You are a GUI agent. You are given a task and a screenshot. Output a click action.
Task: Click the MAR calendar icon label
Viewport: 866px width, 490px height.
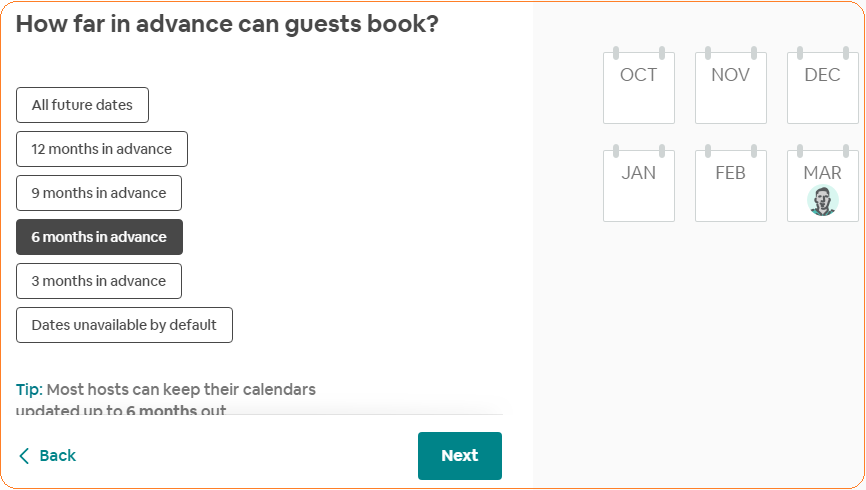pyautogui.click(x=822, y=173)
